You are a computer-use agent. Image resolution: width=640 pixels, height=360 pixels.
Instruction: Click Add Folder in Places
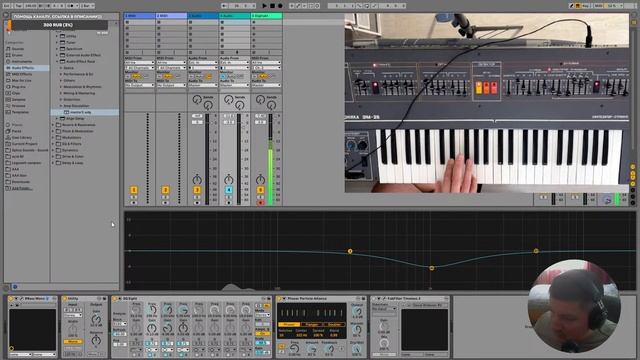click(x=21, y=188)
